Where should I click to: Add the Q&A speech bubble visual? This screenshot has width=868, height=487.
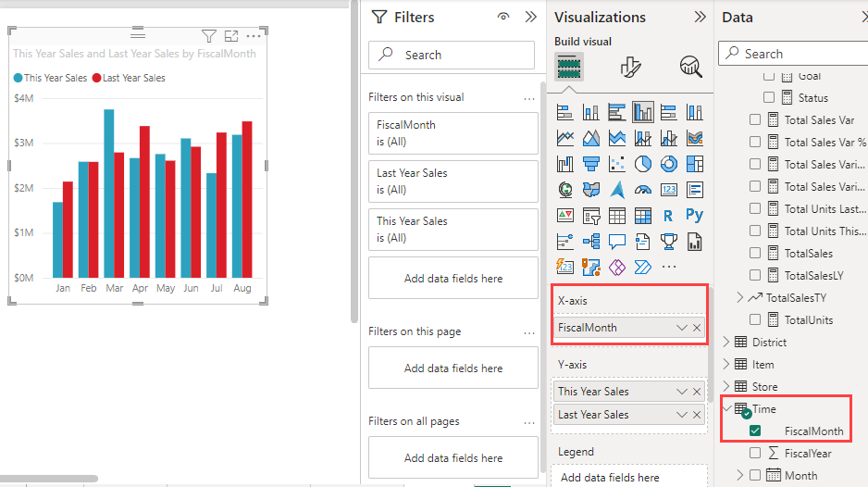click(x=616, y=242)
